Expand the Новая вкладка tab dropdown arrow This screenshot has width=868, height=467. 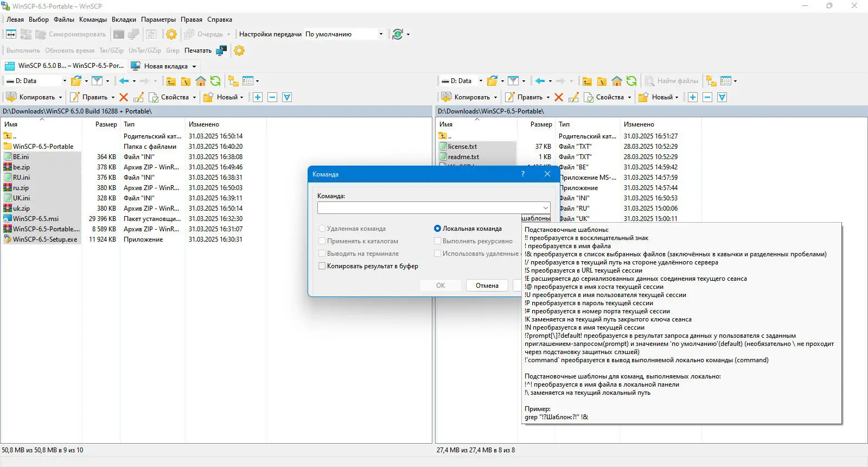194,66
